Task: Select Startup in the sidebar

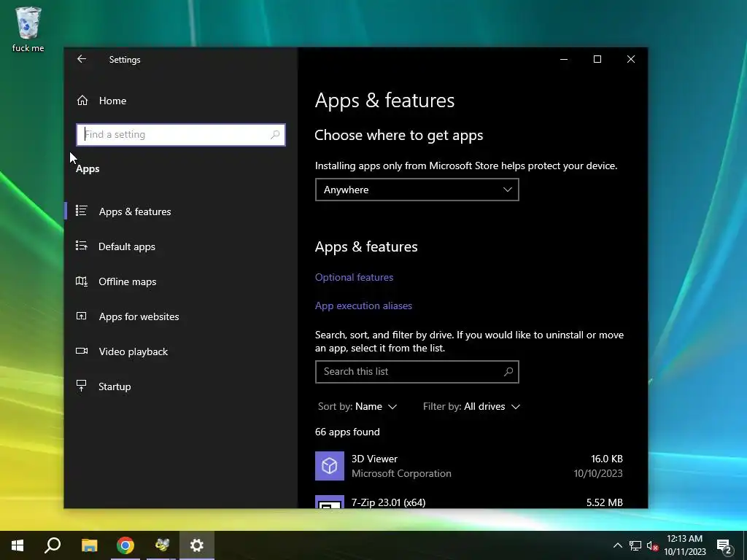Action: (181, 386)
